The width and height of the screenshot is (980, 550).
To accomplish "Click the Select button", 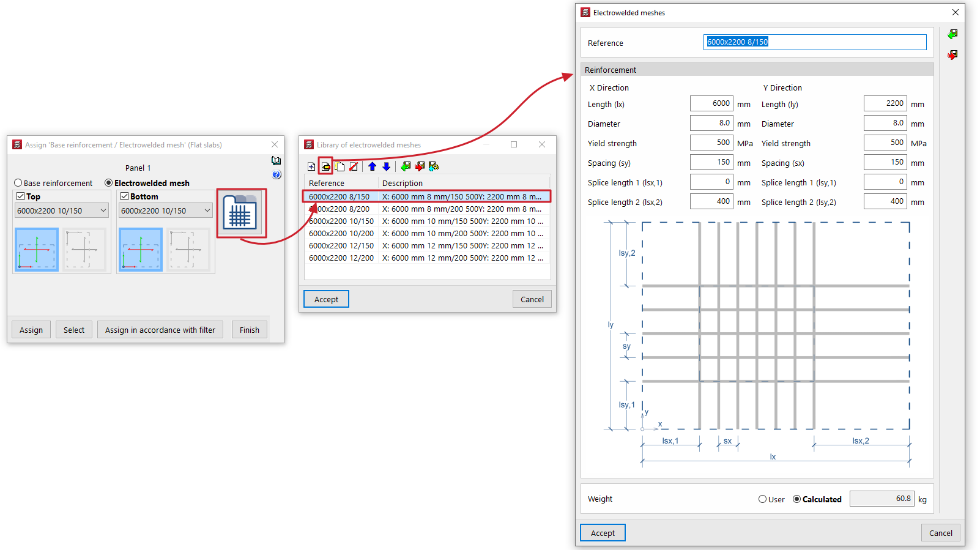I will (74, 330).
